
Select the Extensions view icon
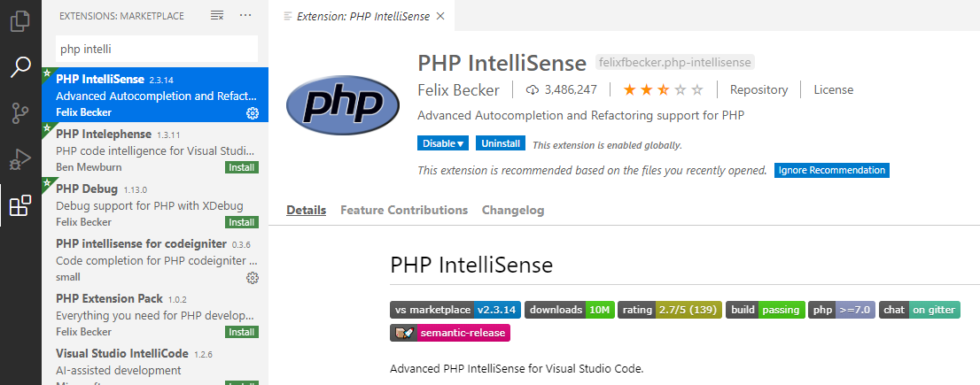pyautogui.click(x=20, y=205)
